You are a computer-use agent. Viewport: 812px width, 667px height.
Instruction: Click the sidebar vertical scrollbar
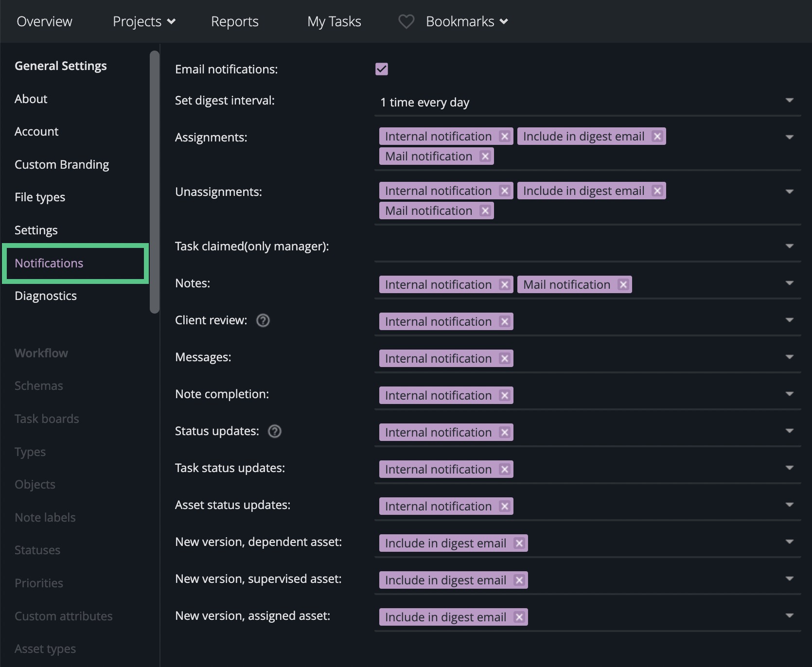click(155, 182)
